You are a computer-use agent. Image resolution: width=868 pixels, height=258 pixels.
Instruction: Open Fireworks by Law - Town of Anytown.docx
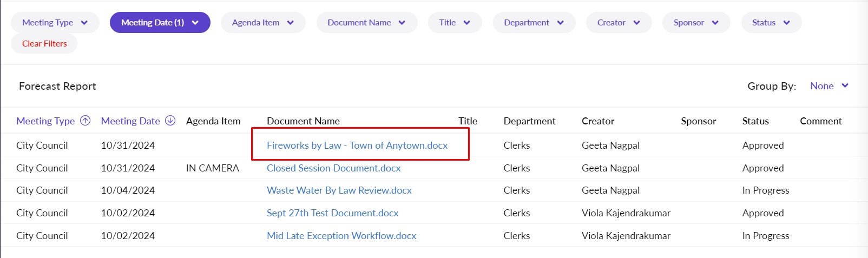357,145
